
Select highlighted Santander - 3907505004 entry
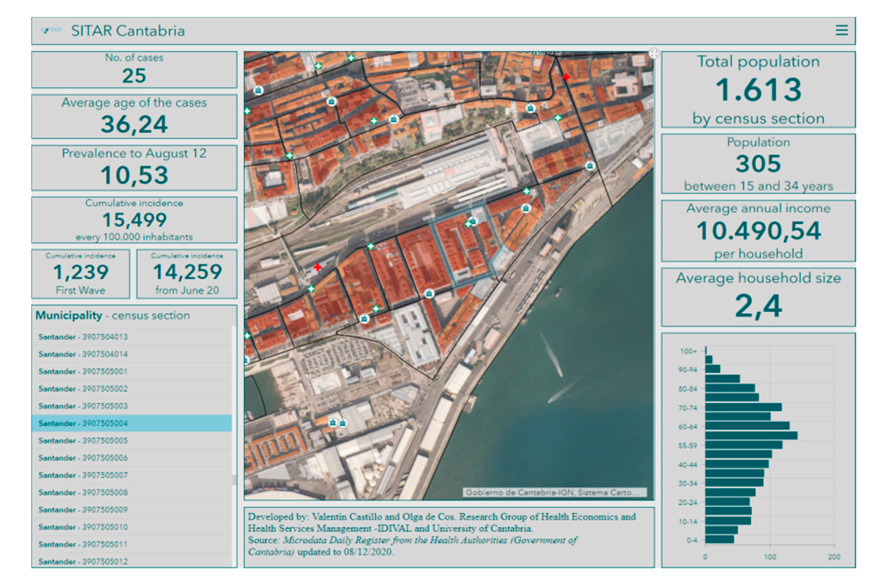[83, 423]
